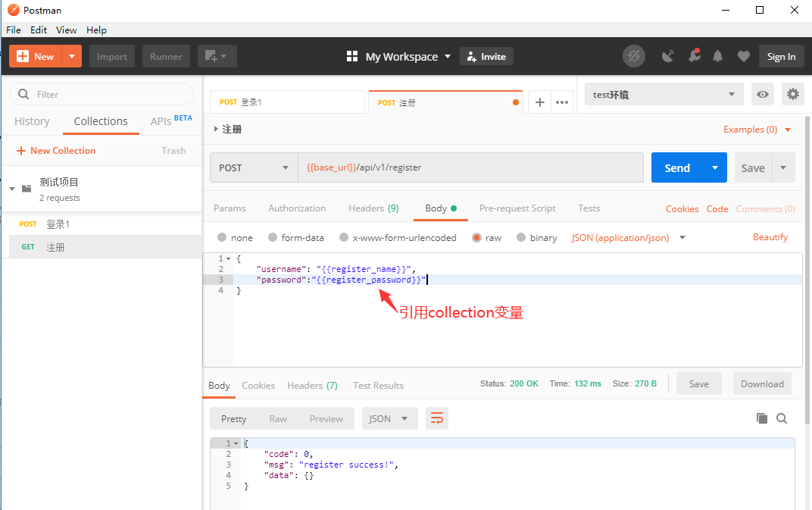
Task: Select the binary body type
Action: point(521,237)
